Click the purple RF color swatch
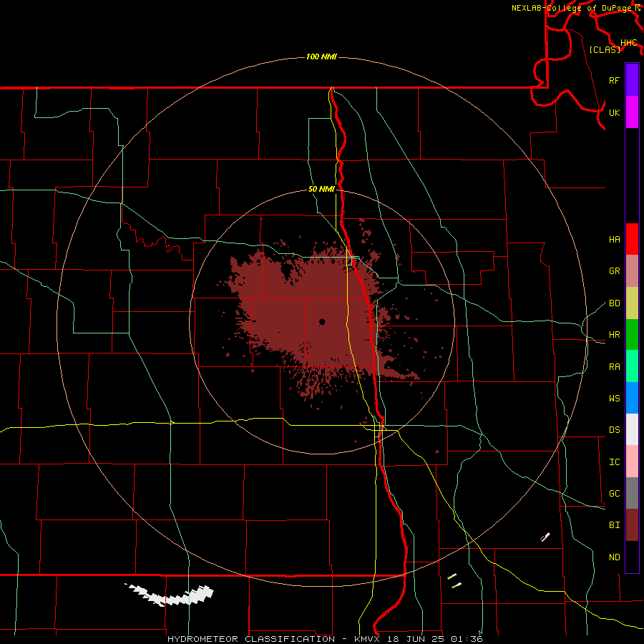 point(632,80)
